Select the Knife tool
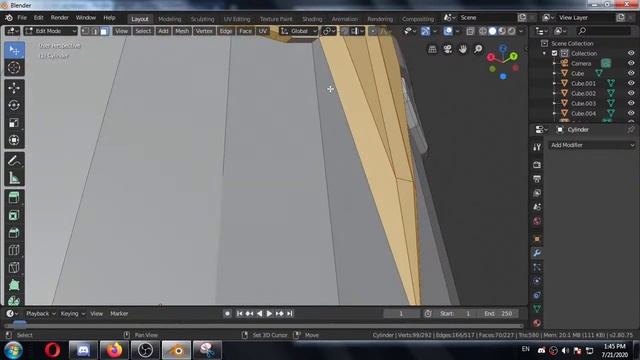This screenshot has height=360, width=640. (x=14, y=267)
